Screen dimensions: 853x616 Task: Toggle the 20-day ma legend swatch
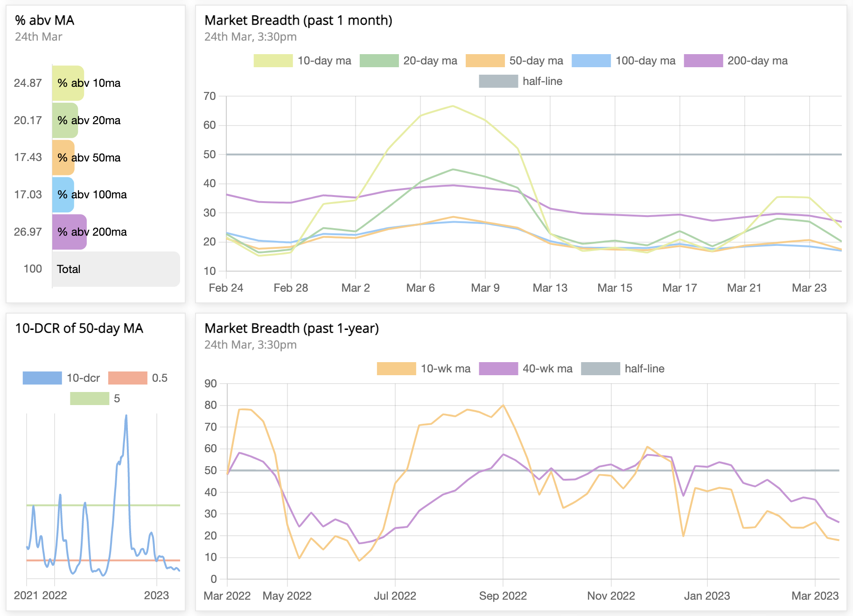tap(379, 61)
